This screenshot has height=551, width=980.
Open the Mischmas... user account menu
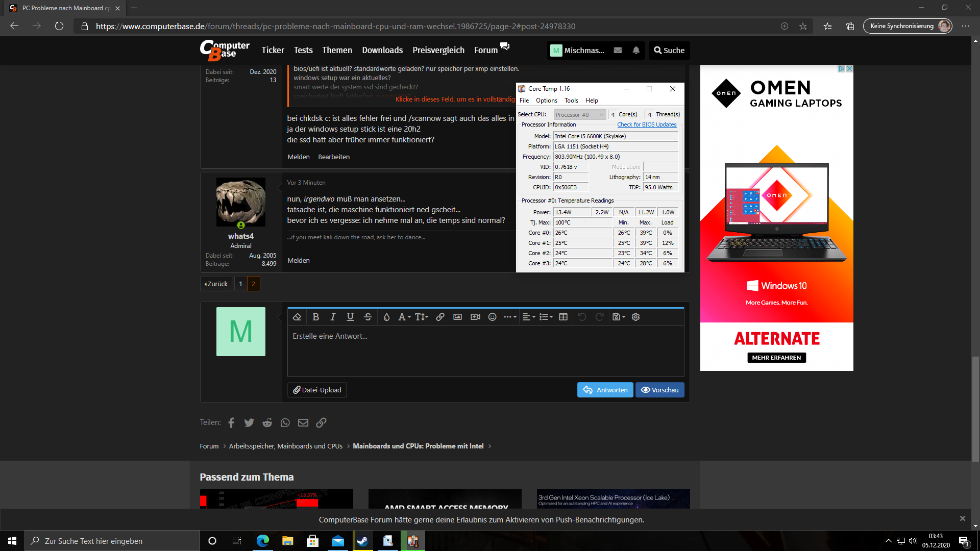pyautogui.click(x=578, y=50)
